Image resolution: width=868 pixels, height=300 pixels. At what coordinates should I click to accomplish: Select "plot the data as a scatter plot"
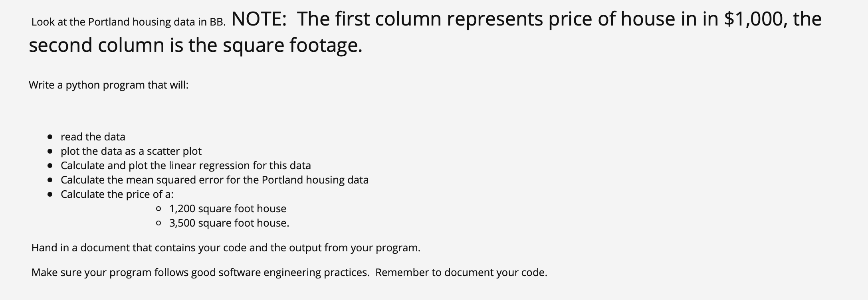tap(131, 151)
